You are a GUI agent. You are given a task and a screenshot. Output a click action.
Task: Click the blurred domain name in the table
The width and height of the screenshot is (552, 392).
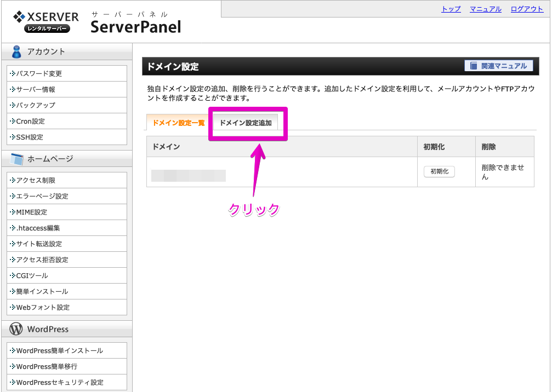[189, 176]
